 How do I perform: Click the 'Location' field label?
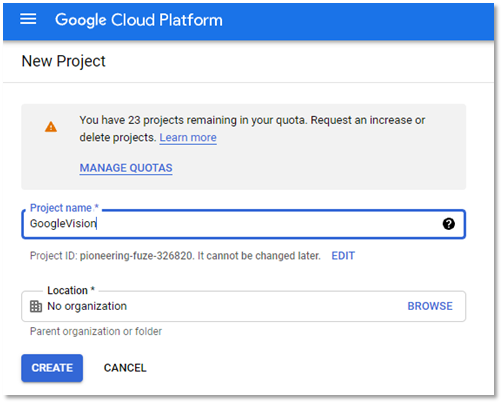pos(71,290)
